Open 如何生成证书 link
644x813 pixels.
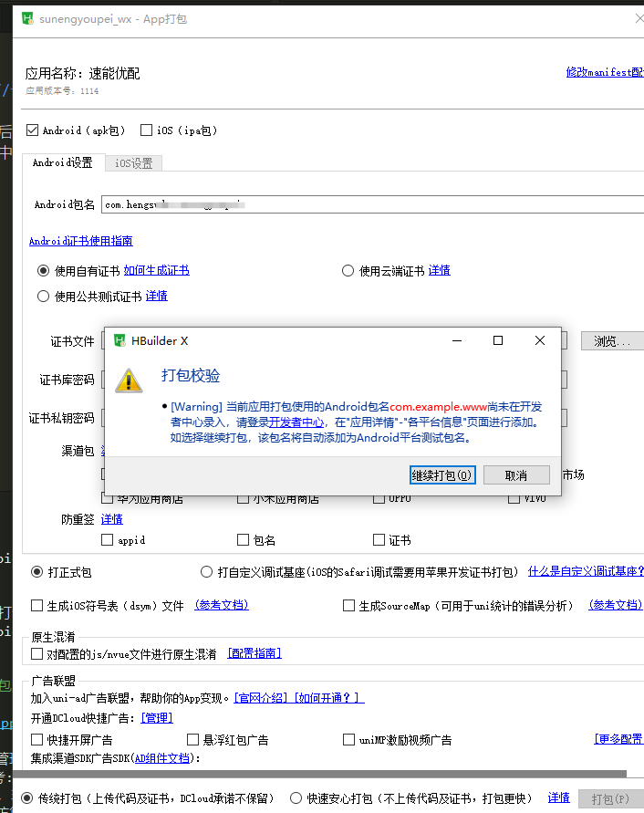click(157, 270)
